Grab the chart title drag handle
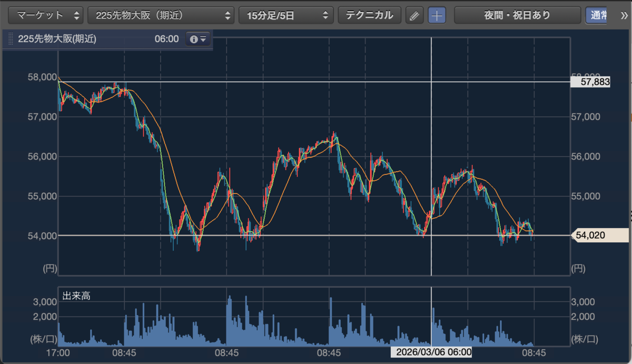This screenshot has height=364, width=632. tap(11, 39)
